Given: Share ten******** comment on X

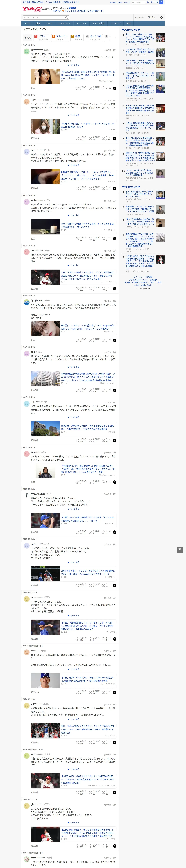Looking at the screenshot, I should [115, 289].
